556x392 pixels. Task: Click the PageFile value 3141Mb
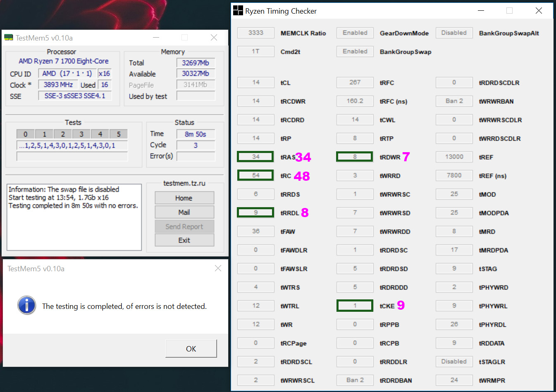196,85
